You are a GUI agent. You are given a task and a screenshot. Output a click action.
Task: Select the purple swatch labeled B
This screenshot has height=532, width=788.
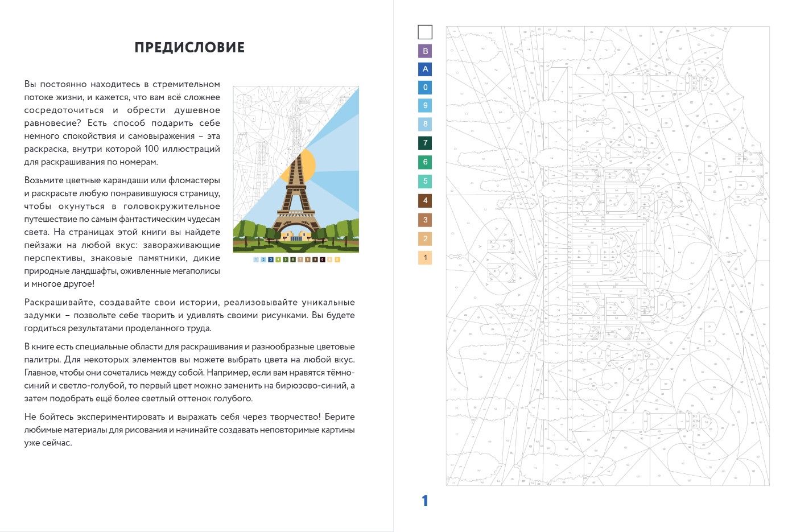[x=425, y=51]
